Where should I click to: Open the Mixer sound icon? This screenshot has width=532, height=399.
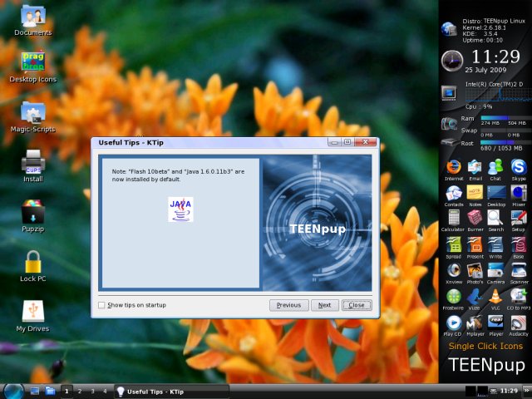pyautogui.click(x=518, y=193)
